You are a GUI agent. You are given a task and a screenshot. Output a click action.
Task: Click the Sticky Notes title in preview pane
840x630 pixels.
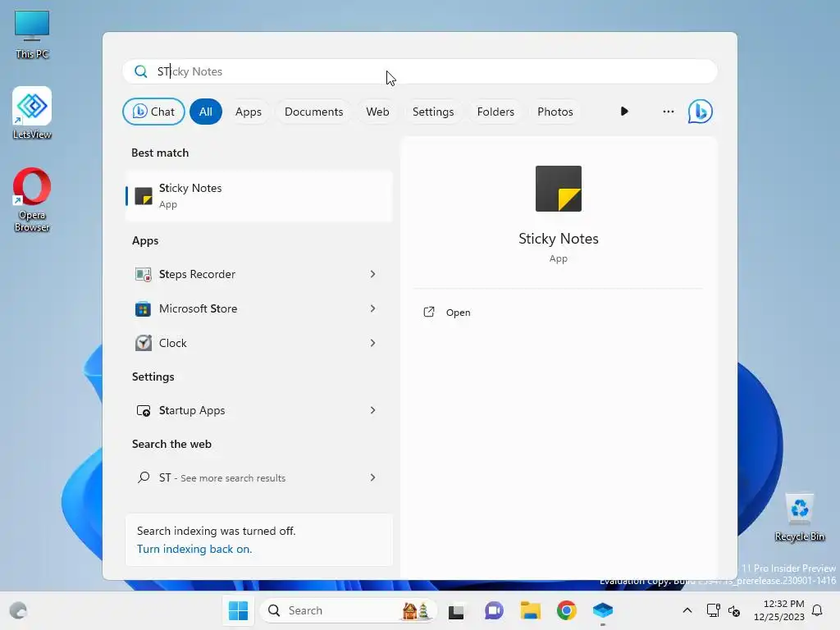558,239
